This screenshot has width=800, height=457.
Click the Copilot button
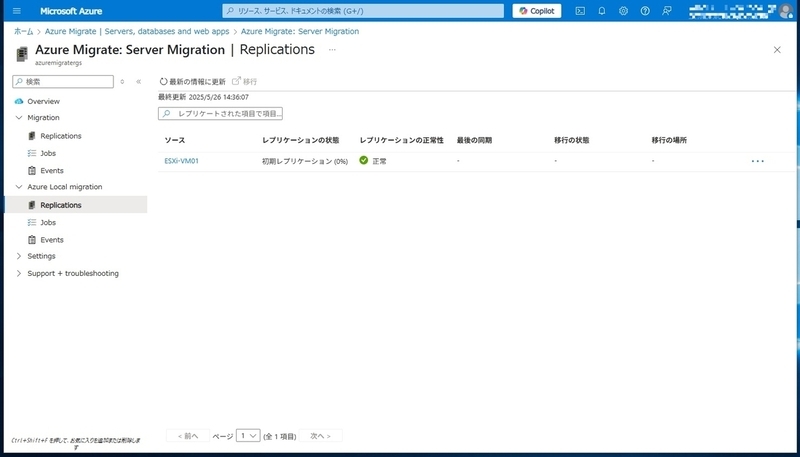[x=537, y=11]
